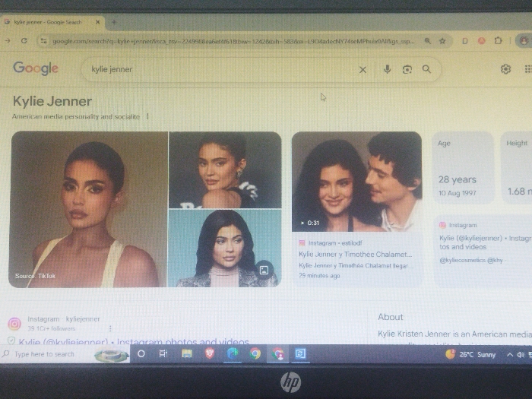Open Kylie (@kyliejenner) Instagram link
Screen dimensions: 532x399
(134, 341)
